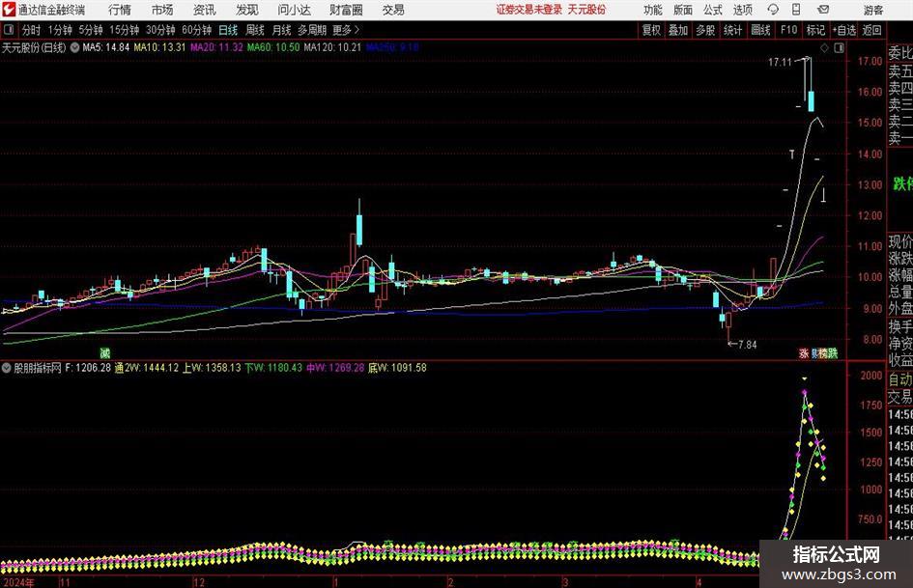The height and width of the screenshot is (588, 913).
Task: Click the green 减 marker on chart
Action: pos(104,352)
